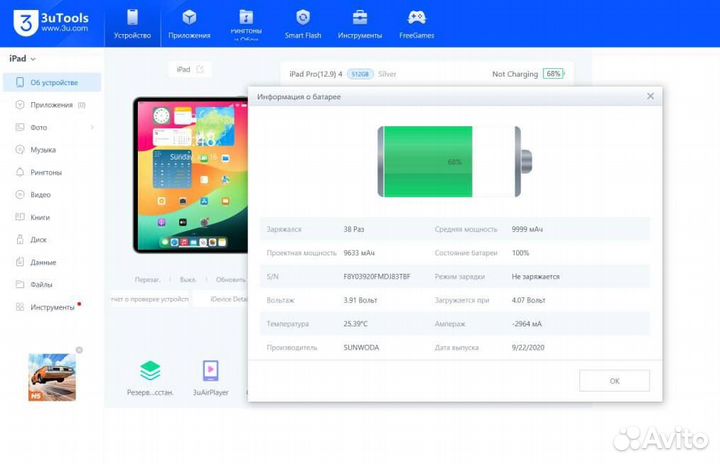Select Об устройстве in the sidebar
Viewport: 720px width, 464px height.
(52, 83)
